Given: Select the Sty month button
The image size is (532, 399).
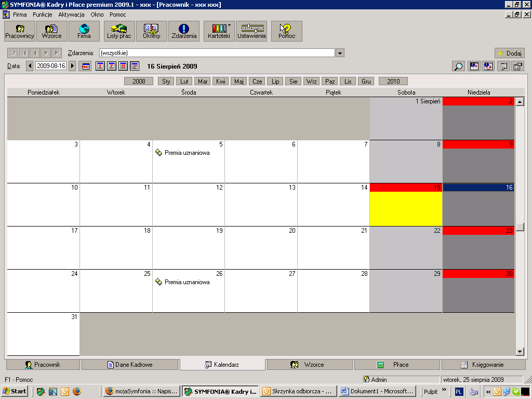Looking at the screenshot, I should (166, 82).
